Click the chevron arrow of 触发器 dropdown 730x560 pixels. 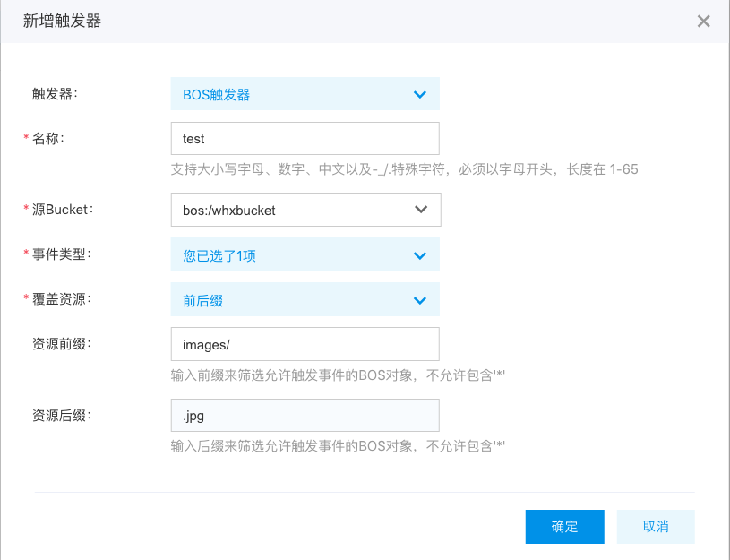coord(420,95)
